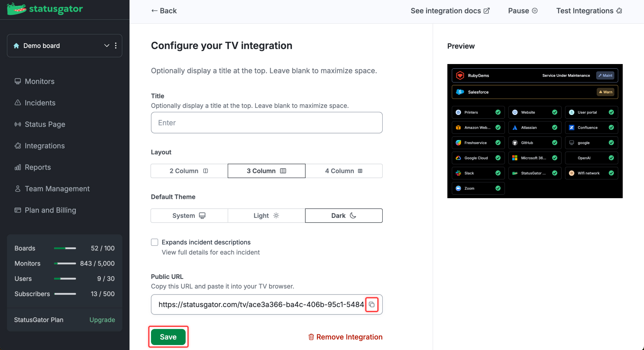
Task: Click the Maint badge in preview
Action: point(605,75)
